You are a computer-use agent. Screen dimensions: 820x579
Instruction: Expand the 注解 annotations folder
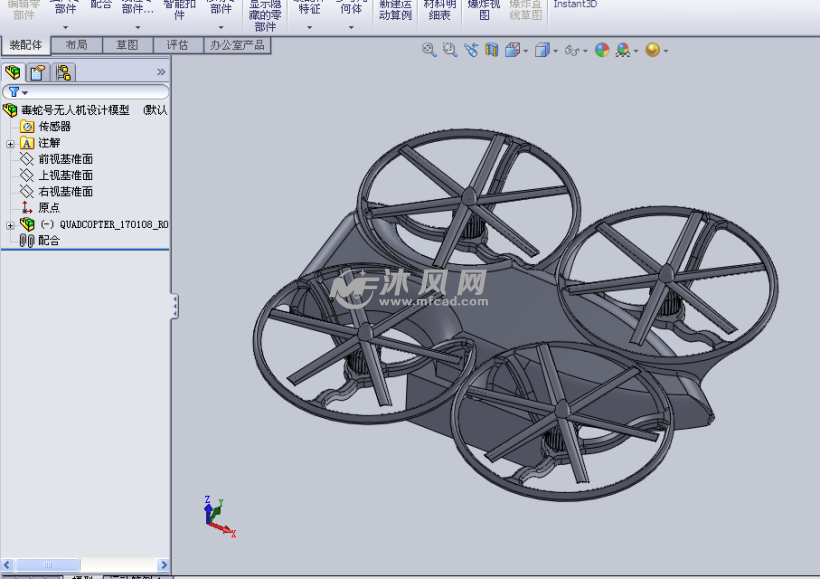8,143
